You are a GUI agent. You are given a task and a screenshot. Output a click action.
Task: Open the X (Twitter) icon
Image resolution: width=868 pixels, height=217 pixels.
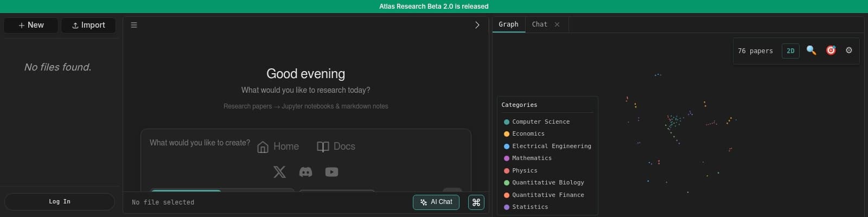[x=279, y=172]
